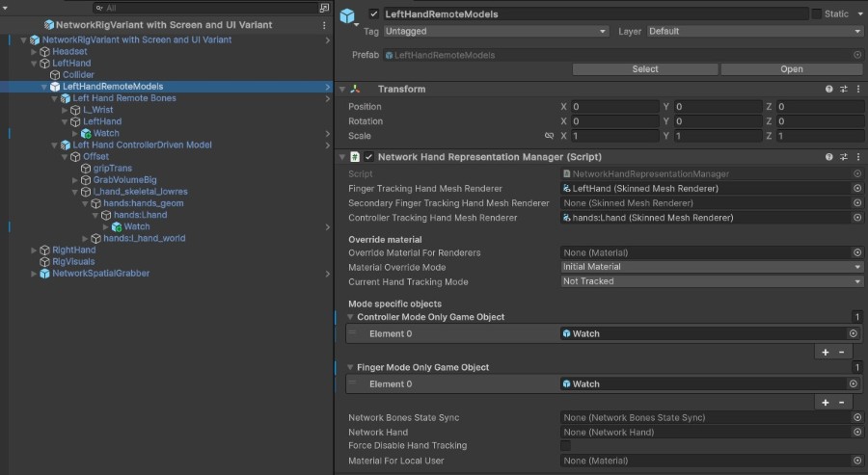Open object picker for Network Hand field

[857, 432]
